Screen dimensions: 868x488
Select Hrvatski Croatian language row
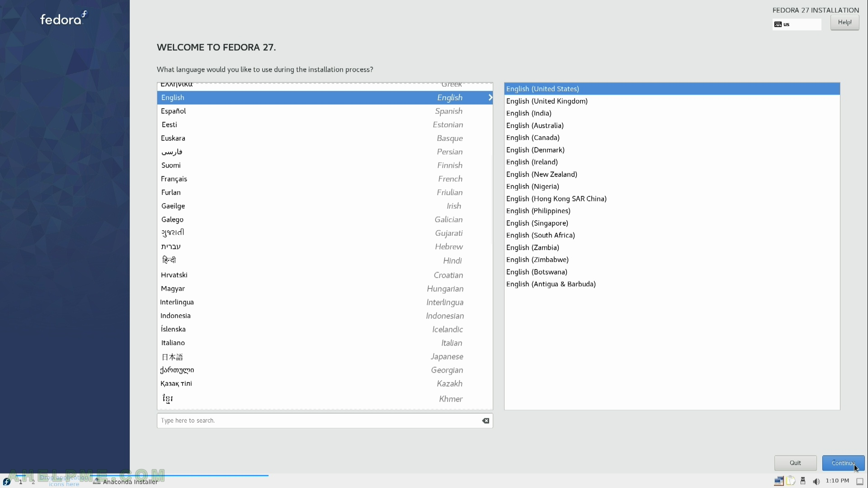[325, 275]
